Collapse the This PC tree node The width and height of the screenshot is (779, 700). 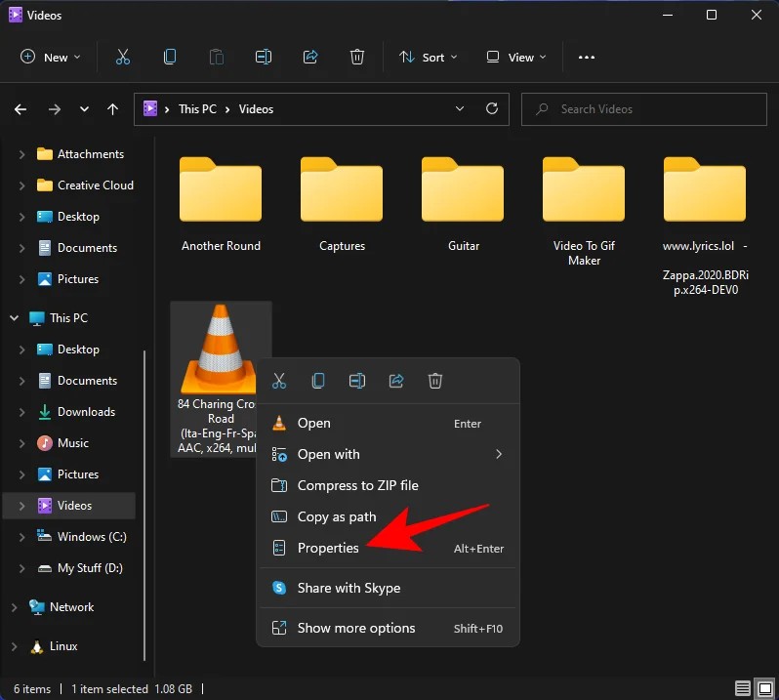pyautogui.click(x=15, y=318)
